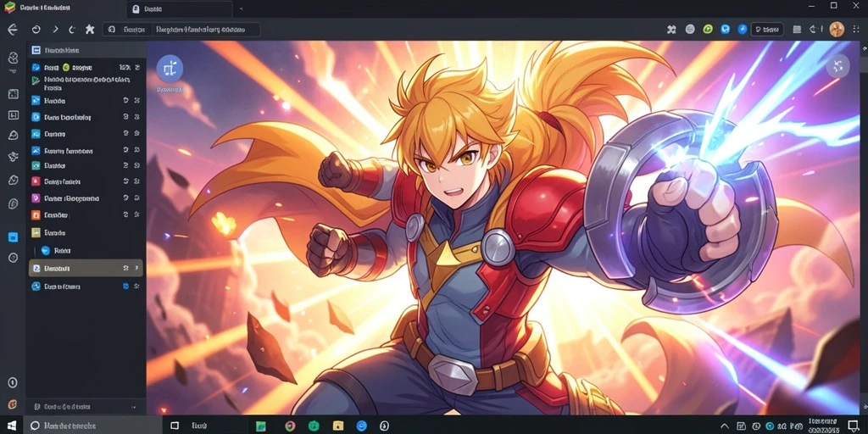Click the gray circular extension icon
This screenshot has height=434, width=868.
pyautogui.click(x=690, y=30)
